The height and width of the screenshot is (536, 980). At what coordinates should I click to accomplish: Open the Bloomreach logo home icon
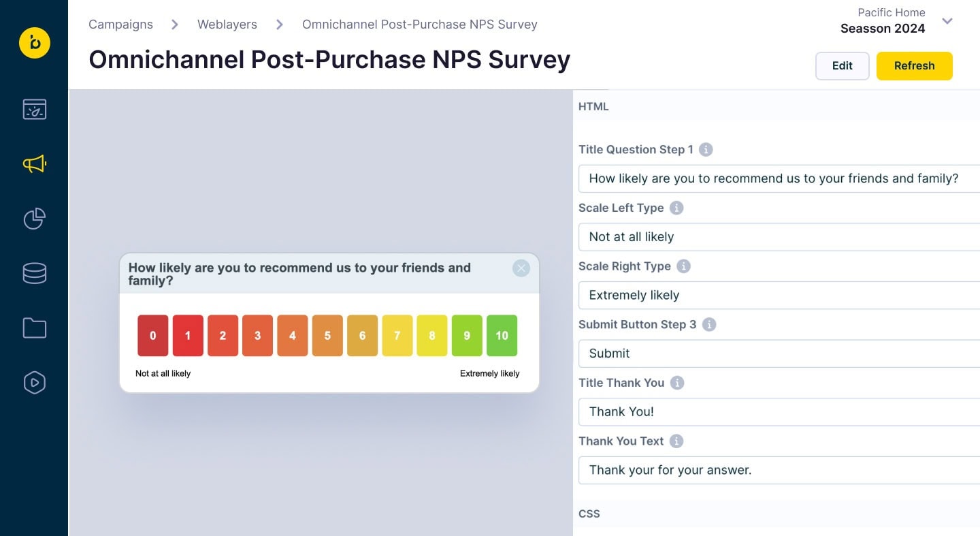tap(34, 43)
